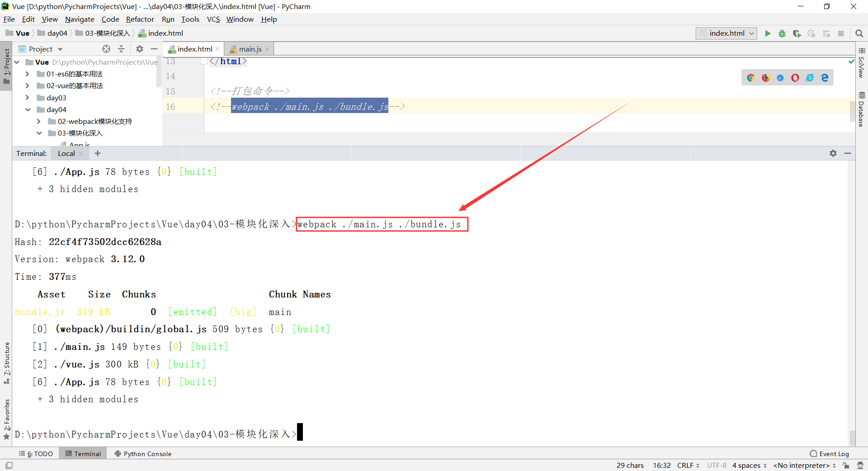Click day04 in the breadcrumb path

coord(52,33)
